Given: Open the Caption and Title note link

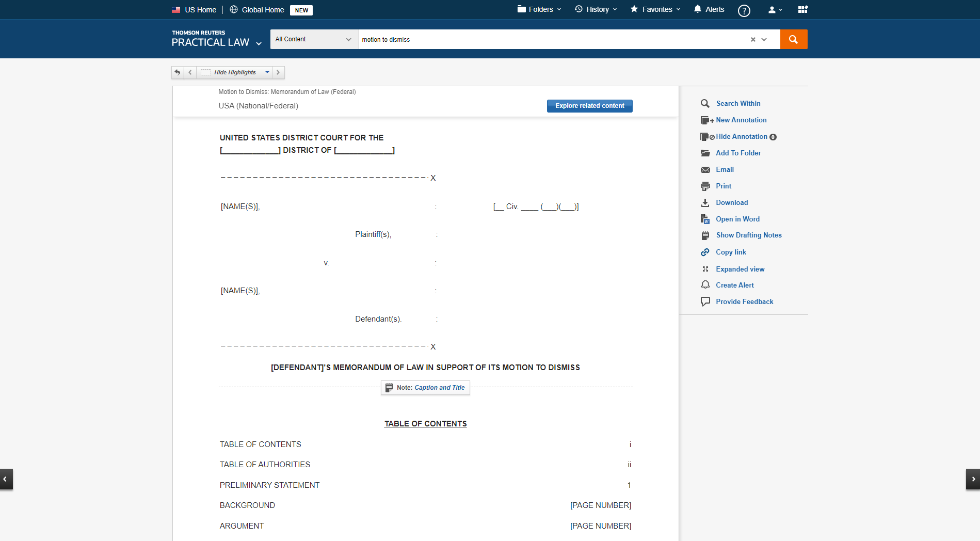Looking at the screenshot, I should click(x=439, y=388).
